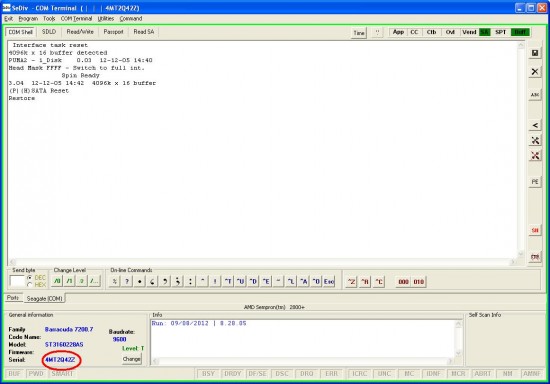Image resolution: width=550 pixels, height=384 pixels.
Task: Send the ^O on-line command
Action: [316, 281]
